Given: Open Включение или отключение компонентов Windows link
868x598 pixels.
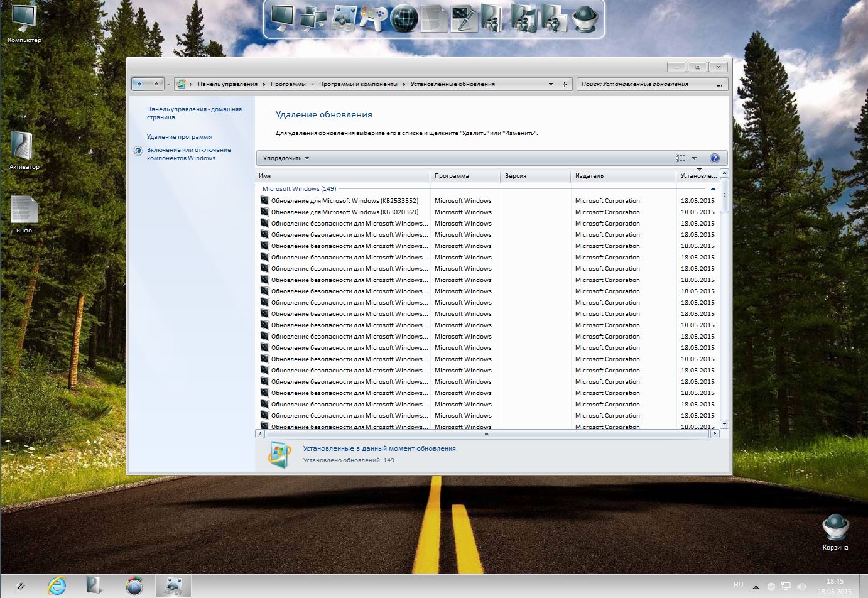Looking at the screenshot, I should [189, 154].
